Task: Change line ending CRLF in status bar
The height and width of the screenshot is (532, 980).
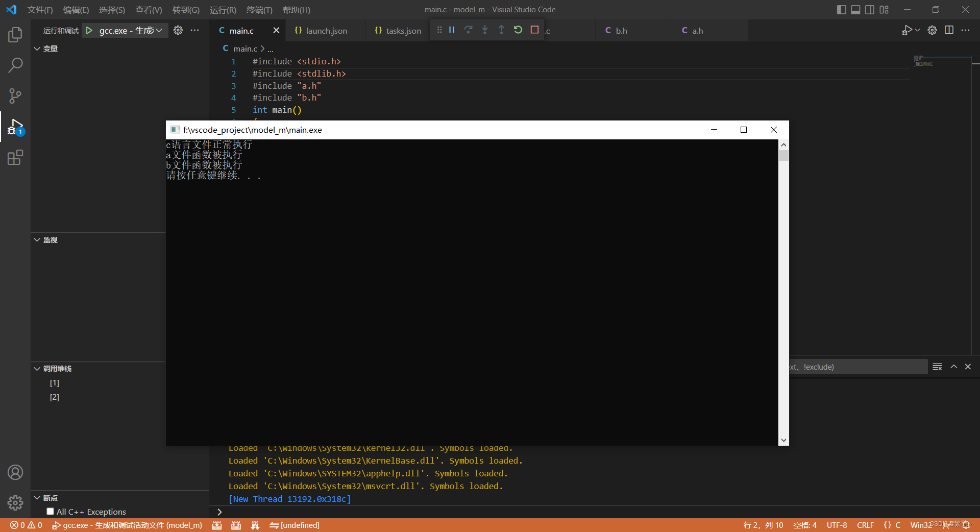Action: (865, 525)
